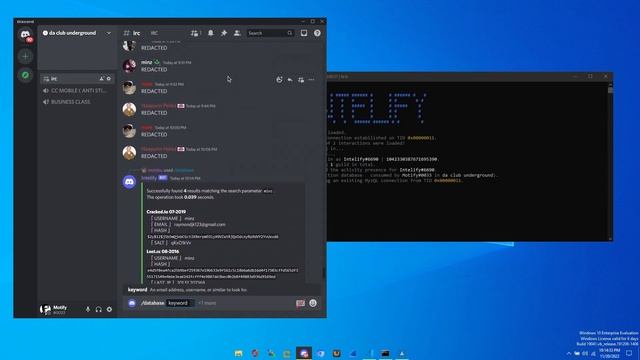The height and width of the screenshot is (360, 640).
Task: Click Add Reaction icon on hovered message
Action: click(x=279, y=80)
